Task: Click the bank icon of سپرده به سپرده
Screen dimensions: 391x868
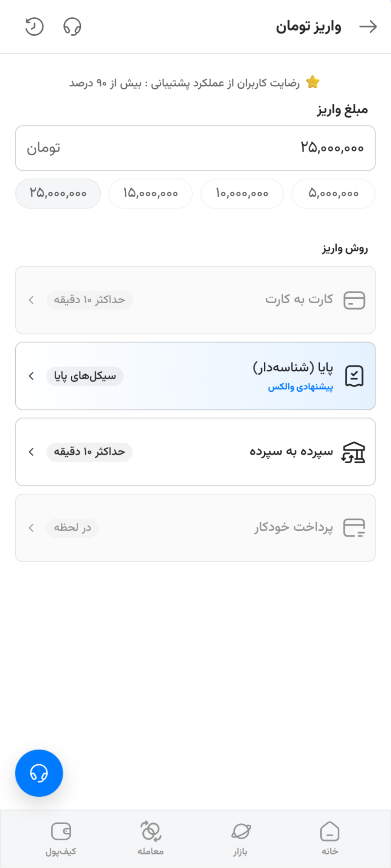Action: [353, 452]
